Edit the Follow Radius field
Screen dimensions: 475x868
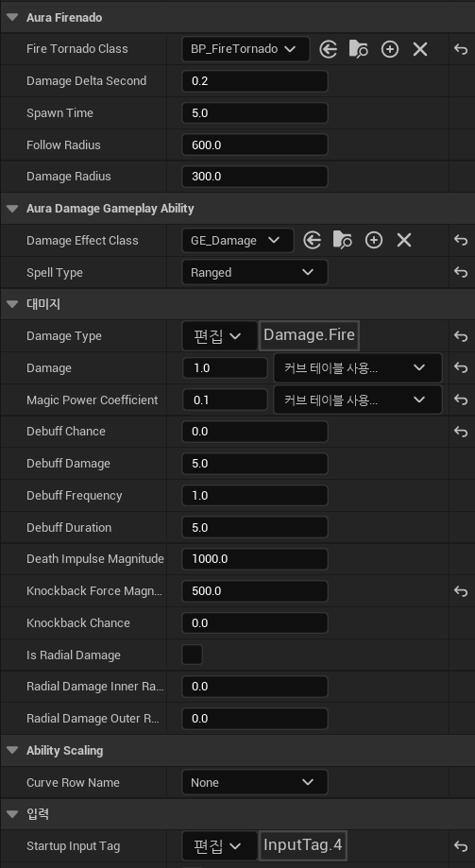(x=255, y=145)
